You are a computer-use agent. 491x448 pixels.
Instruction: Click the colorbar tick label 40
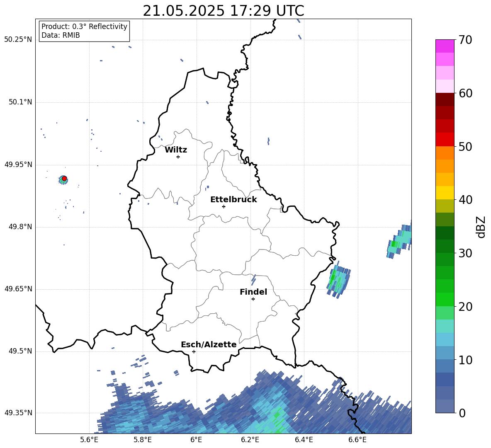coord(465,200)
